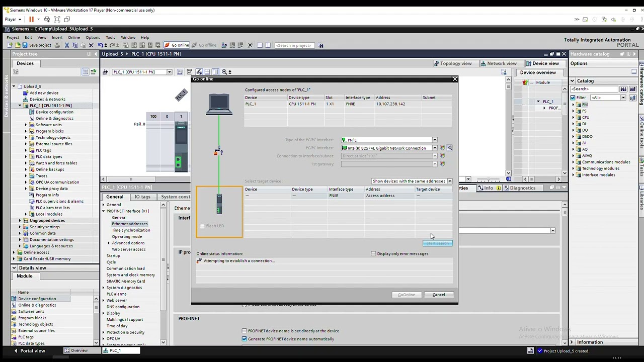644x362 pixels.
Task: Expand the CPU folder in Hardware catalog
Action: [x=573, y=117]
